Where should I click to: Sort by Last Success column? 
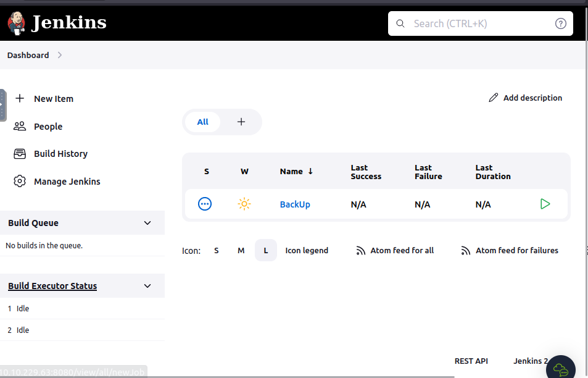pyautogui.click(x=366, y=172)
